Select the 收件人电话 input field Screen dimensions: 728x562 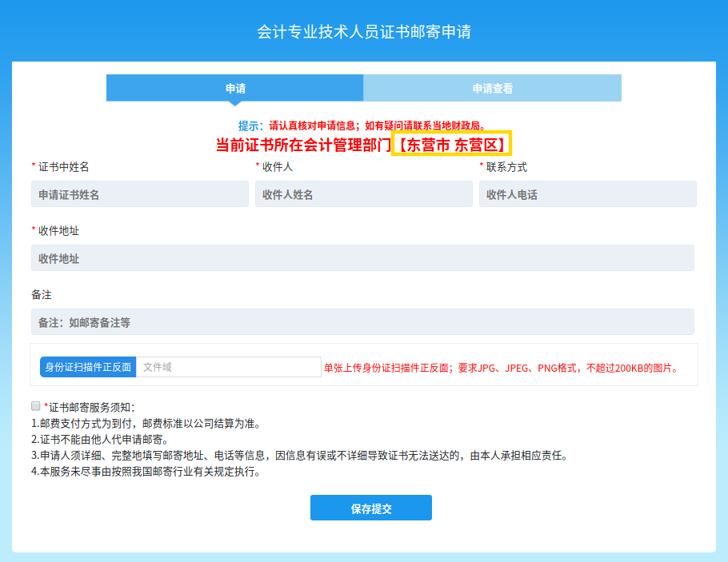click(x=587, y=194)
